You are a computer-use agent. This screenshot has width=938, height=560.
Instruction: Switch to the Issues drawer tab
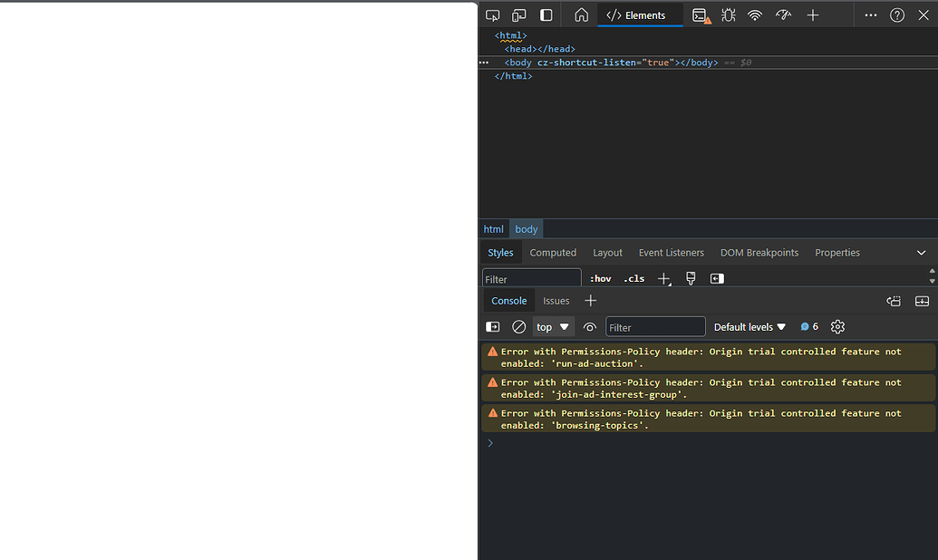click(x=556, y=301)
